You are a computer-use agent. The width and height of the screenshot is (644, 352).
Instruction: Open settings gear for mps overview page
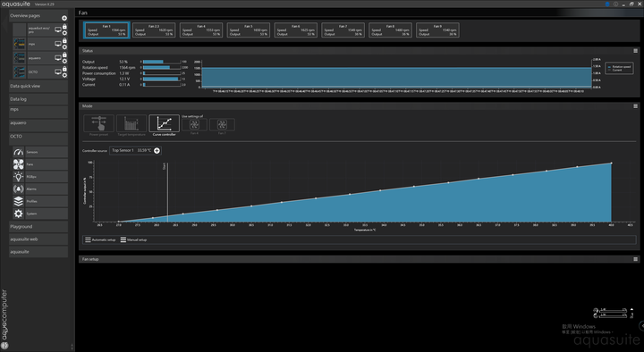(x=64, y=46)
